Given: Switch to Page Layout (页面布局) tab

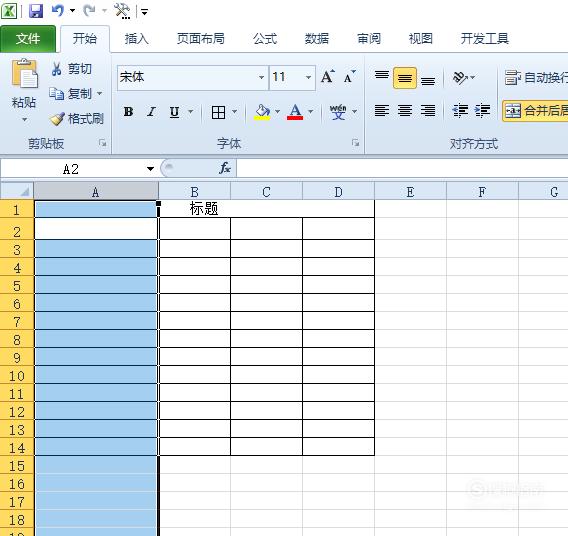Looking at the screenshot, I should click(x=201, y=38).
